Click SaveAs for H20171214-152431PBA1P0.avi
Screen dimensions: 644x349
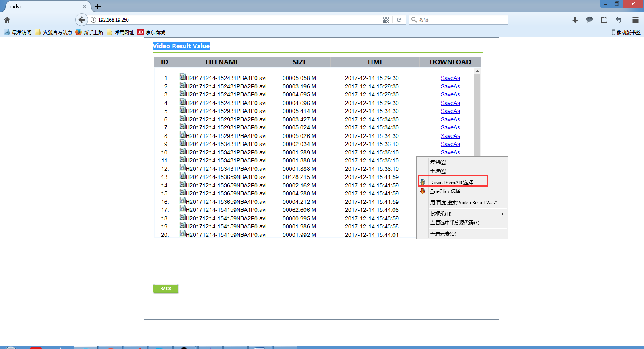pyautogui.click(x=450, y=78)
